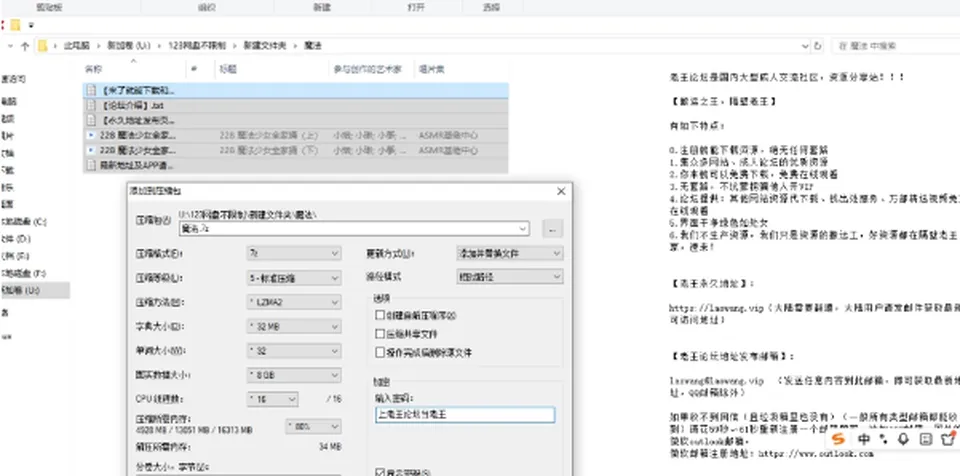Screen dimensions: 960x476
Task: Click the Explorer search box for 魔法
Action: [897, 46]
